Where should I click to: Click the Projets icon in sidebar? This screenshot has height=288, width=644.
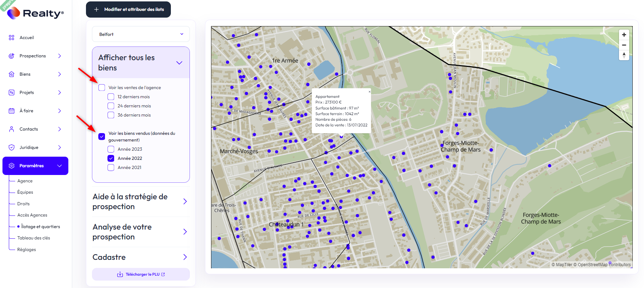point(12,93)
